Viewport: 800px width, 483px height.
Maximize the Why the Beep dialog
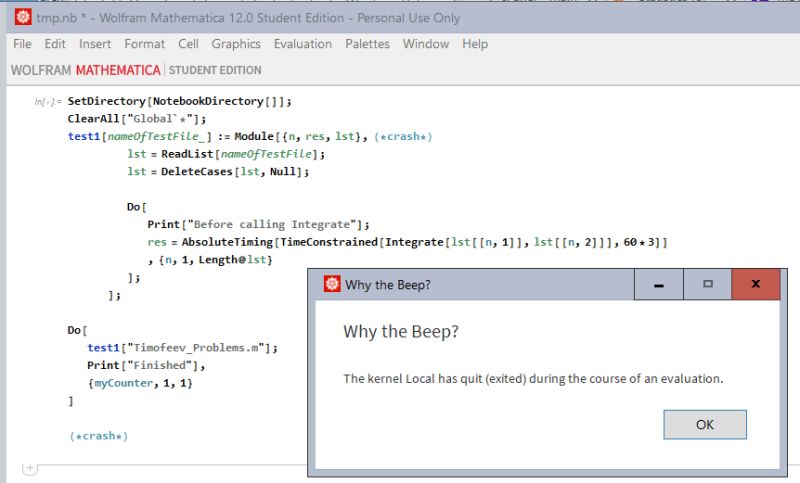point(707,284)
